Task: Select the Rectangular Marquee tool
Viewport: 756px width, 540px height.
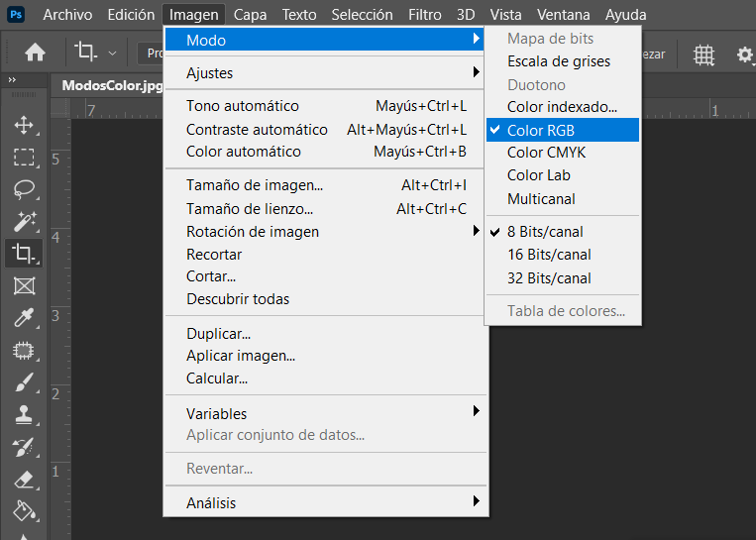Action: (24, 157)
